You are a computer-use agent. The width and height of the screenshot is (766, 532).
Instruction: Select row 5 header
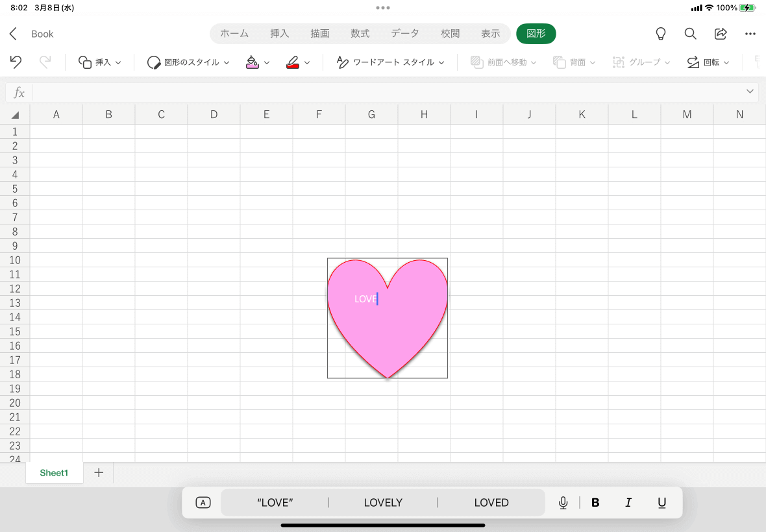15,189
